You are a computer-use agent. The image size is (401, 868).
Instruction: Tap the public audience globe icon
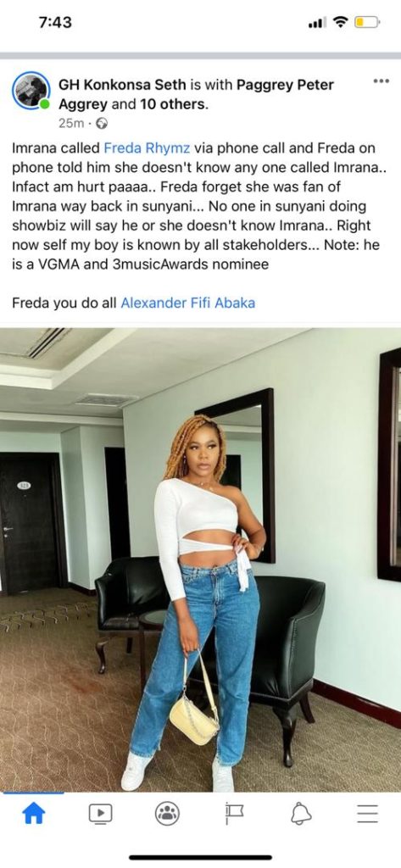tap(102, 124)
